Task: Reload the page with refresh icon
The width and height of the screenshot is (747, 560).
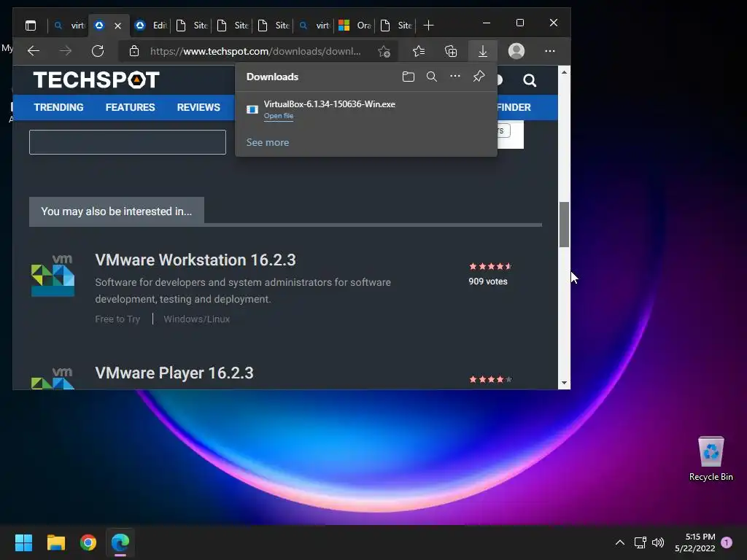Action: coord(98,51)
